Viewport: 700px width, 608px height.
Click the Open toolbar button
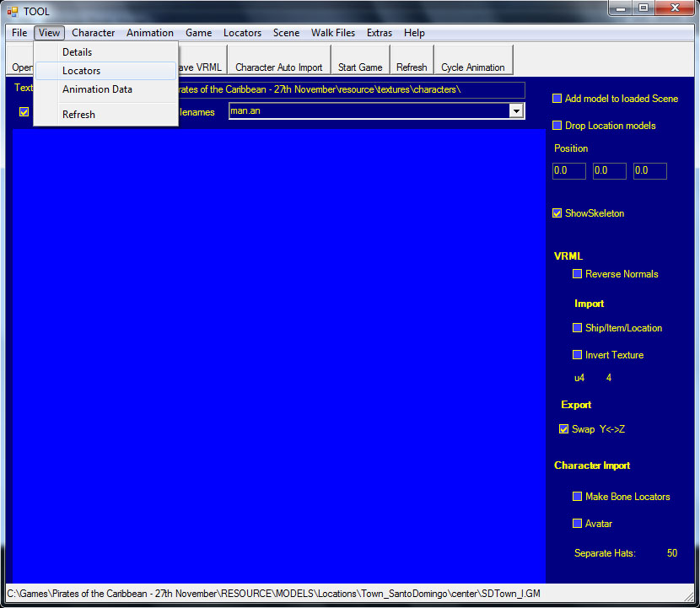[20, 60]
